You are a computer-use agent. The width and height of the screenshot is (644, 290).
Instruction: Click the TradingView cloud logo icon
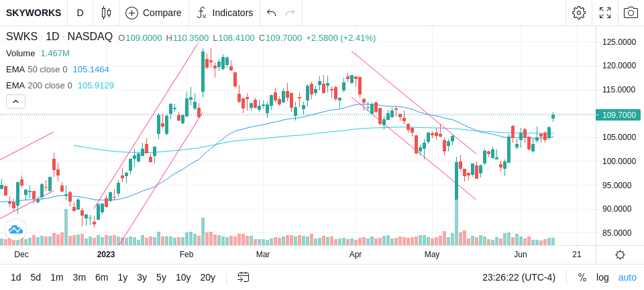15,229
